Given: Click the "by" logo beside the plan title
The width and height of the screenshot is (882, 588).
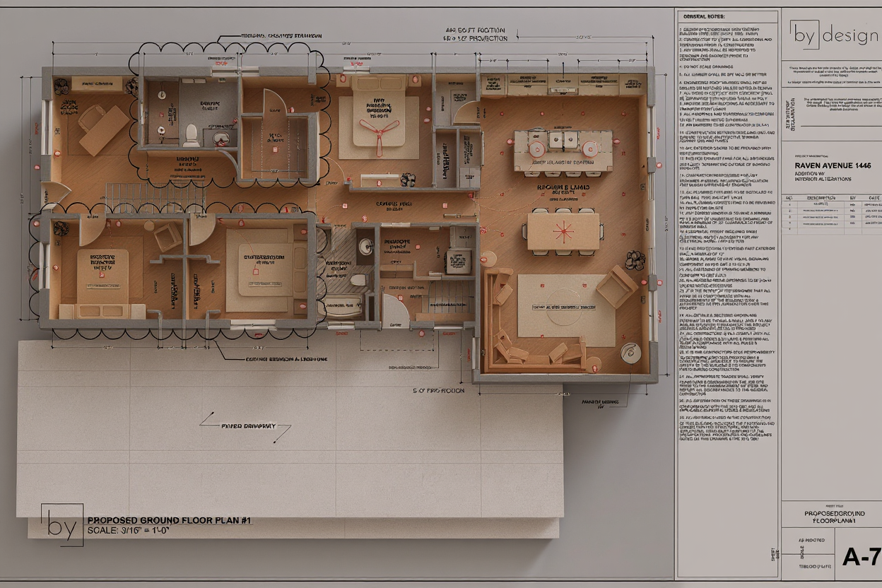Looking at the screenshot, I should (x=62, y=525).
